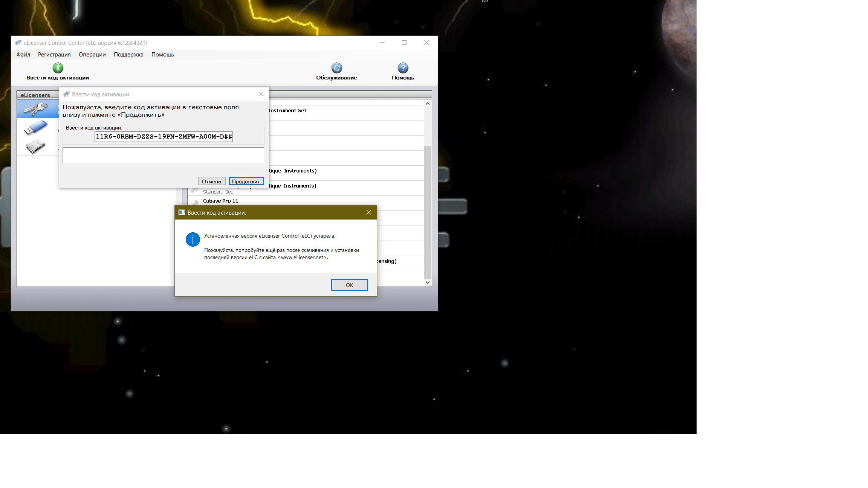Open the Операции menu
Viewport: 868px width, 488px height.
click(92, 55)
